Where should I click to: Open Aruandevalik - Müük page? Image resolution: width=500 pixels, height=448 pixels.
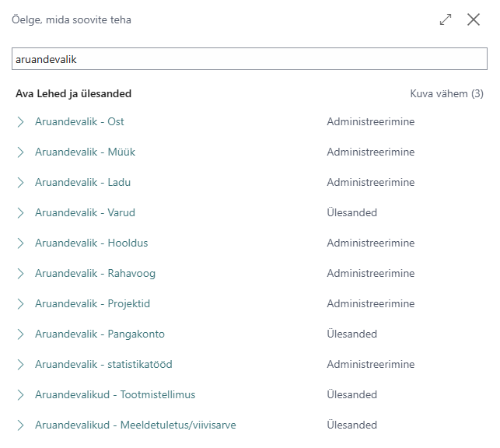click(85, 152)
